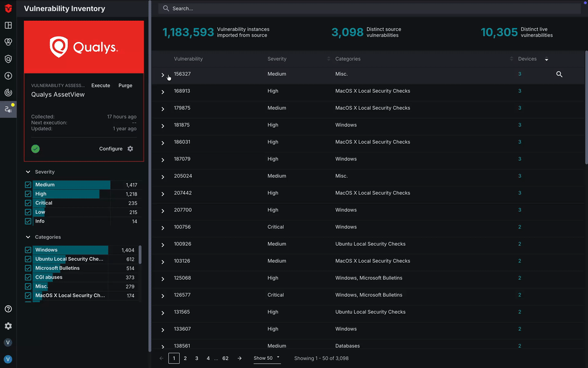Go to page 2 of results
The width and height of the screenshot is (588, 368).
pyautogui.click(x=185, y=358)
